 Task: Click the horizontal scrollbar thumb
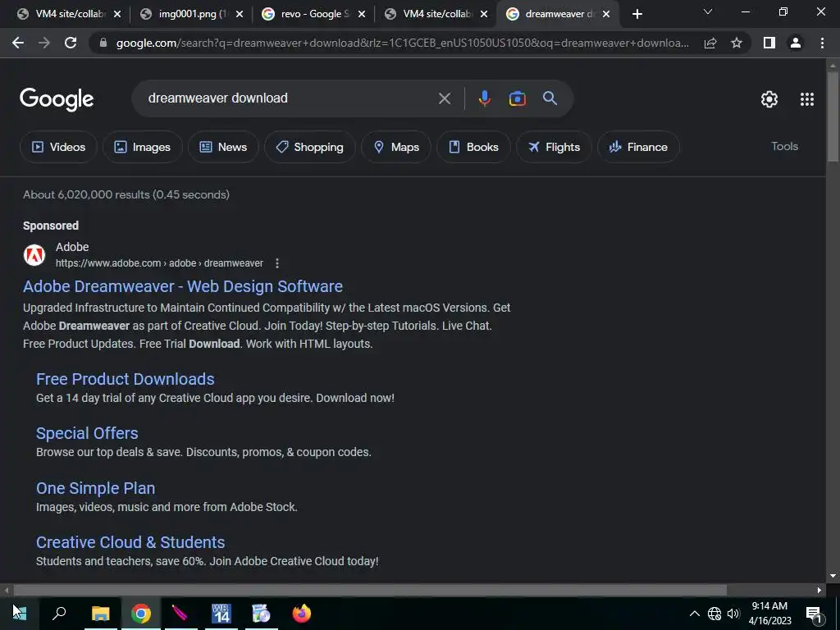[x=370, y=591]
